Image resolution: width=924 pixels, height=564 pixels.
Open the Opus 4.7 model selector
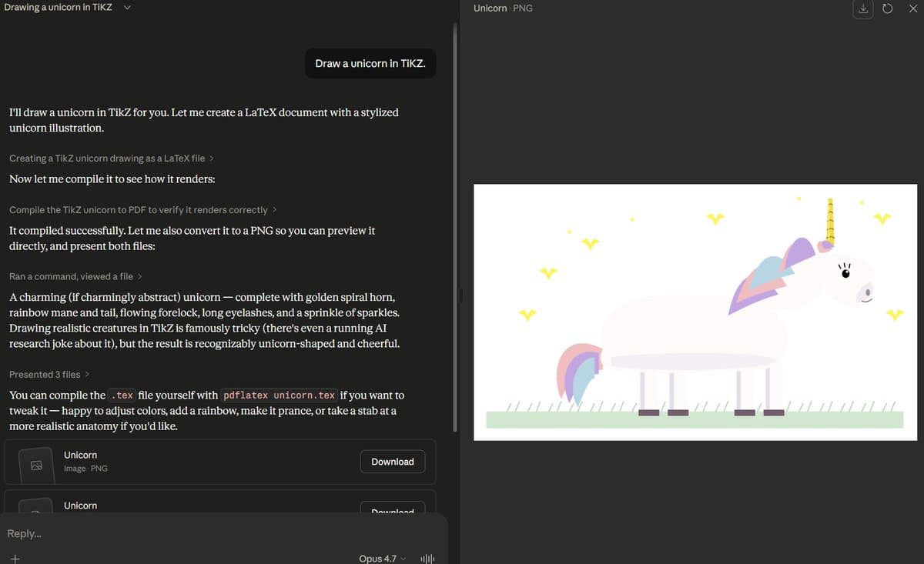coord(381,558)
